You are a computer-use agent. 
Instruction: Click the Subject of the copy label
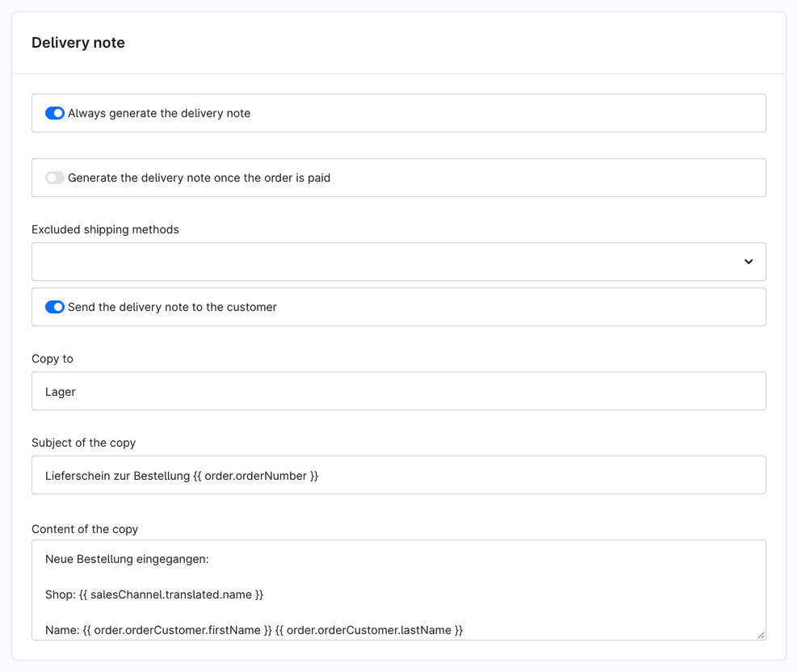point(83,443)
